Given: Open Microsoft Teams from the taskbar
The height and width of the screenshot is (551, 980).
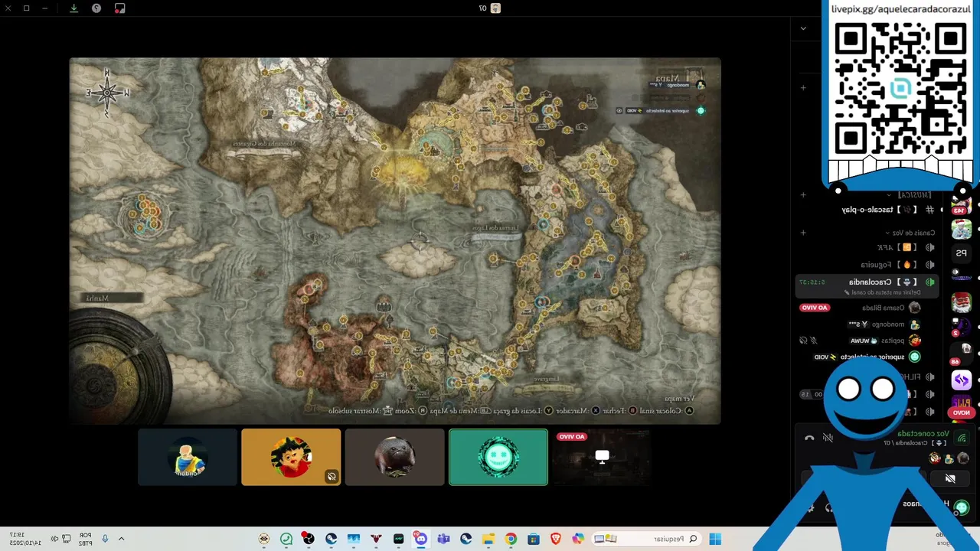Looking at the screenshot, I should [443, 539].
